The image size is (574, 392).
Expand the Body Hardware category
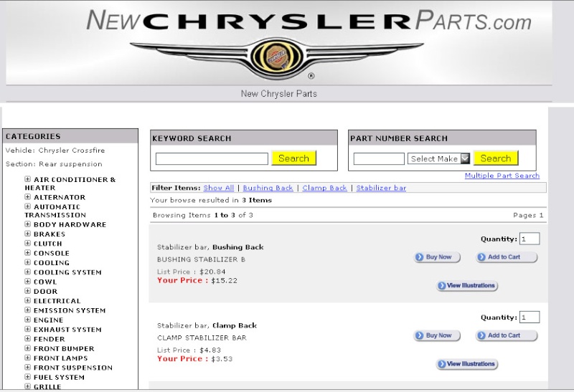[27, 224]
